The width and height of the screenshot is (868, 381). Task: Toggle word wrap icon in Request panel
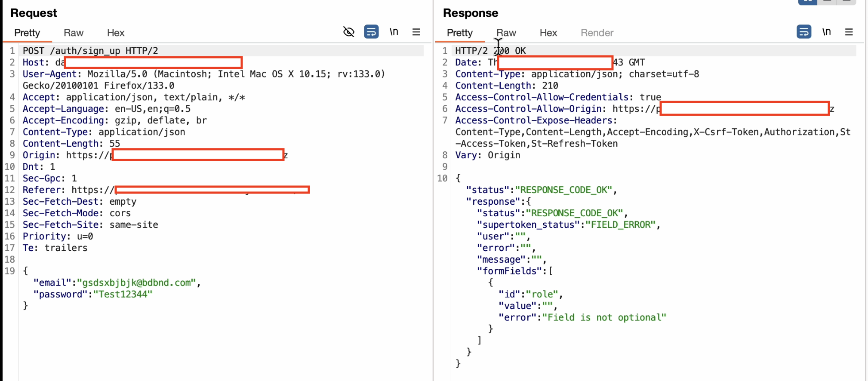pos(371,32)
